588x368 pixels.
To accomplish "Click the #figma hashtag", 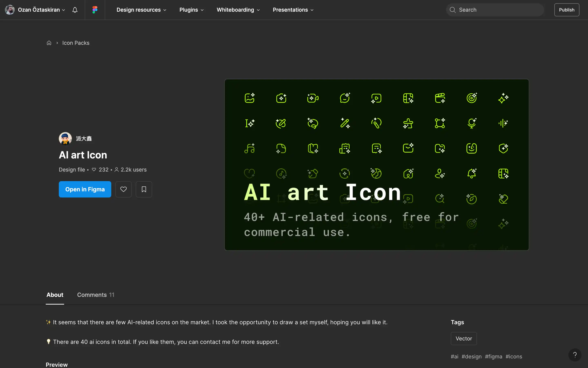I will pyautogui.click(x=493, y=356).
